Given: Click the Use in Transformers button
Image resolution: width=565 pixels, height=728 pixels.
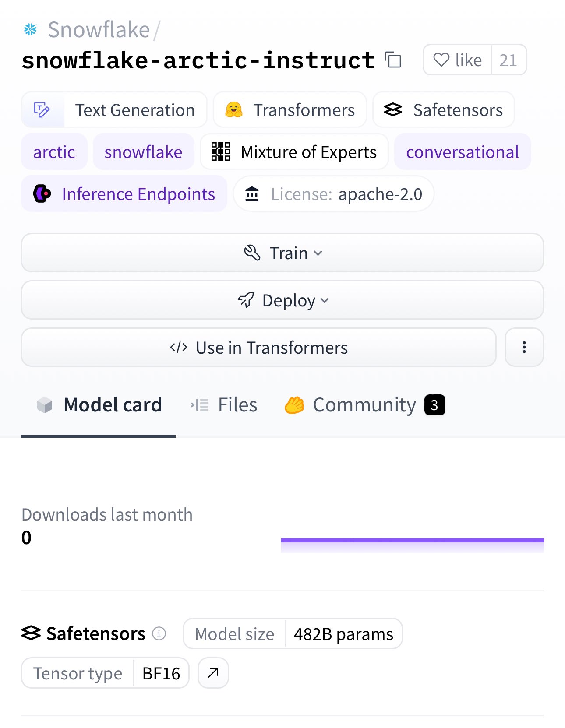Looking at the screenshot, I should tap(259, 347).
